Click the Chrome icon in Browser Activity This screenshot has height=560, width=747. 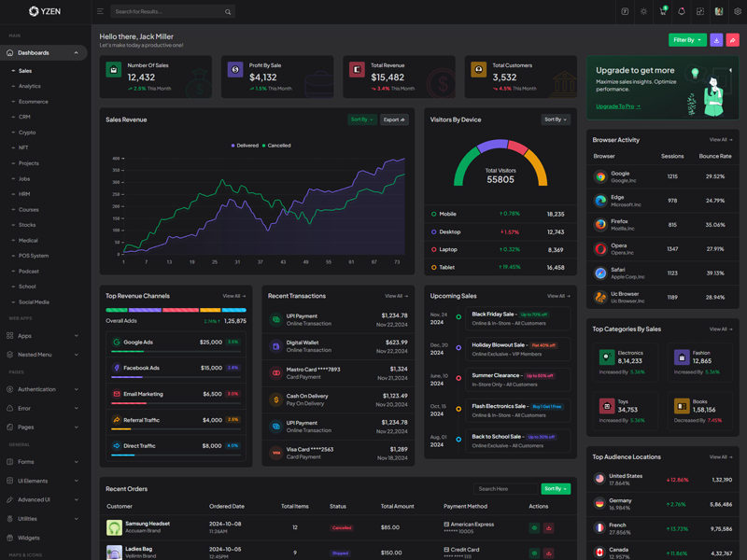pos(600,176)
